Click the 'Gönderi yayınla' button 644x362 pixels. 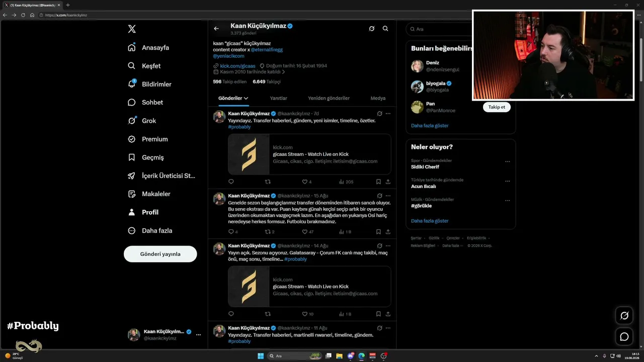160,254
